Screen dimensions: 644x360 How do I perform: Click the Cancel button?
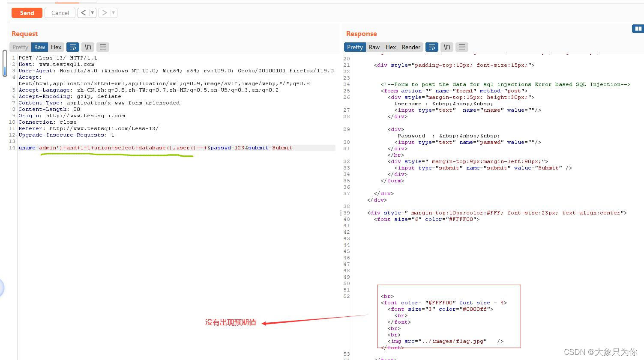pos(60,13)
